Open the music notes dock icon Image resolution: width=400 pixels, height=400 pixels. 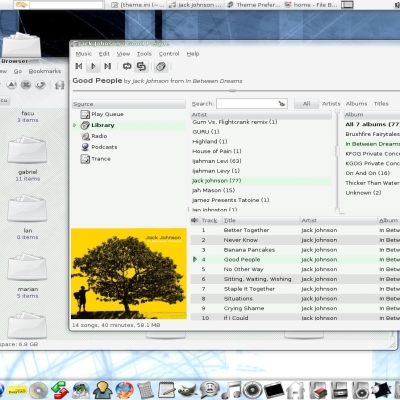click(231, 390)
